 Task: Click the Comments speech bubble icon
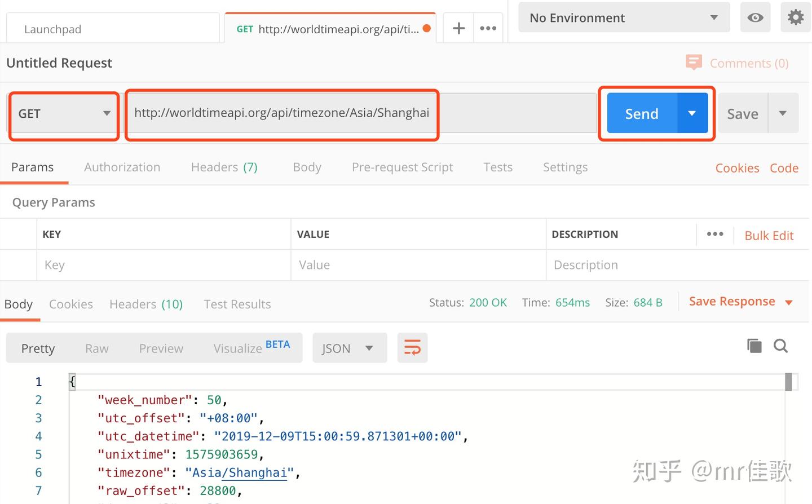point(694,62)
